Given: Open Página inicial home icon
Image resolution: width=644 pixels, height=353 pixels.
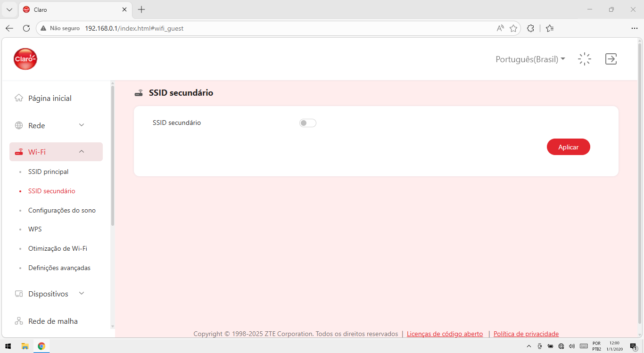Looking at the screenshot, I should [x=19, y=98].
